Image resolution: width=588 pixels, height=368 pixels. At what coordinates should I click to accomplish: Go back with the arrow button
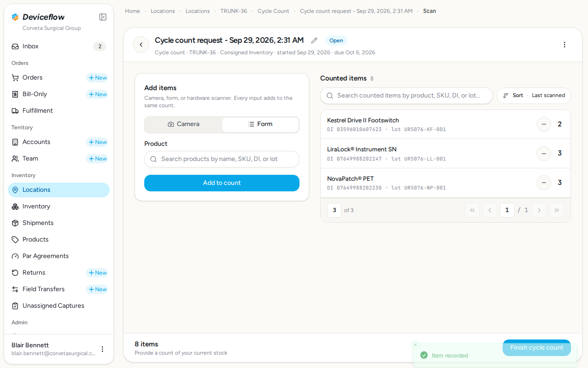click(x=141, y=45)
